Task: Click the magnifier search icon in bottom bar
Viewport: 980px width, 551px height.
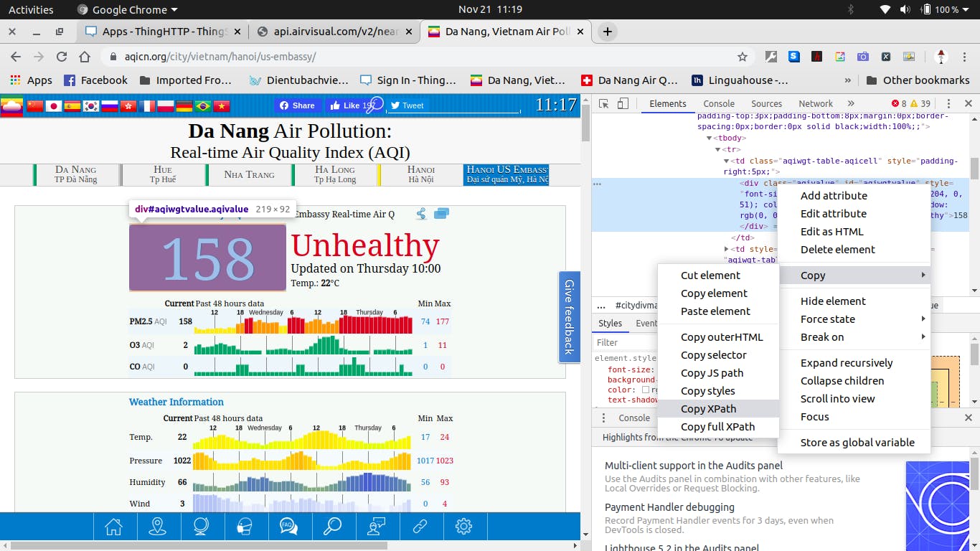Action: 332,527
